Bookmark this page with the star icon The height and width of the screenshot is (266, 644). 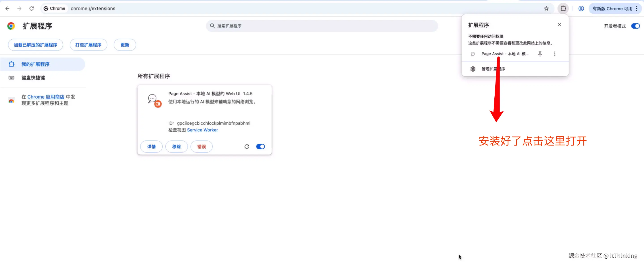pos(546,9)
